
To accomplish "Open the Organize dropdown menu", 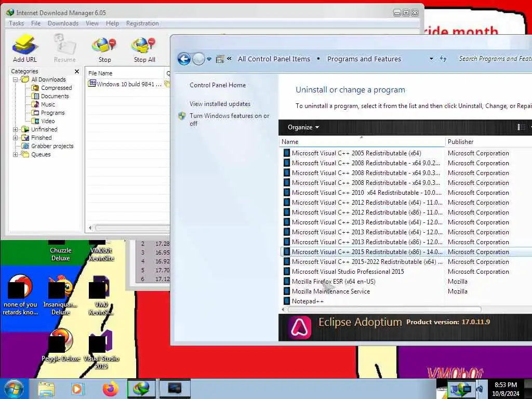I will pyautogui.click(x=303, y=127).
